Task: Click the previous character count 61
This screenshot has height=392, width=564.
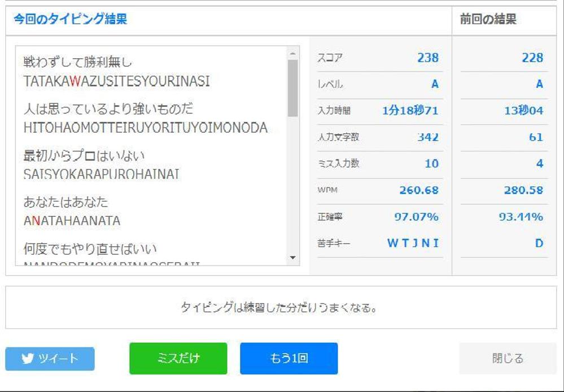Action: pyautogui.click(x=536, y=137)
